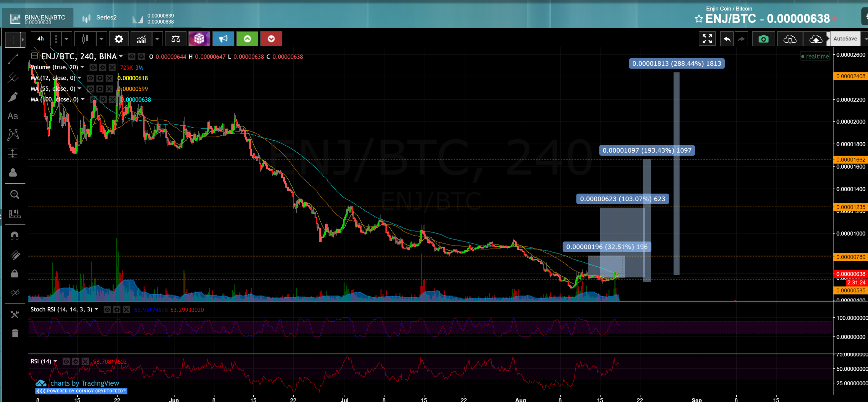
Task: Click the fullscreen mode icon
Action: (707, 39)
